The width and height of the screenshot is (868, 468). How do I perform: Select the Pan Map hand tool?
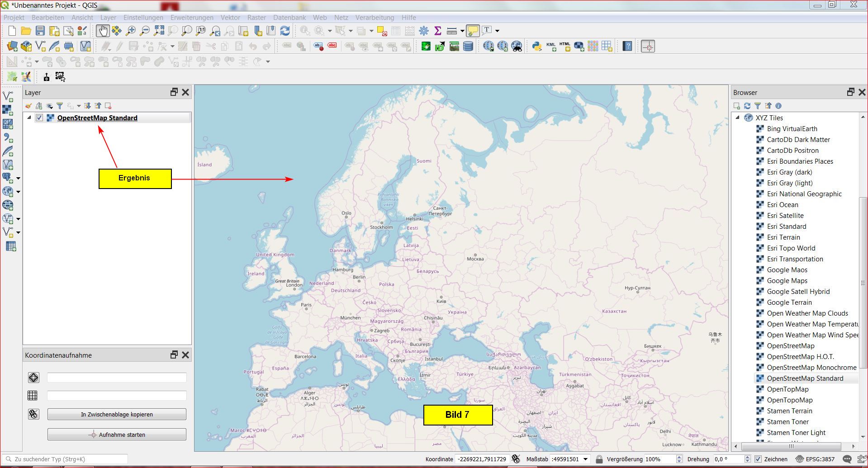[x=103, y=31]
